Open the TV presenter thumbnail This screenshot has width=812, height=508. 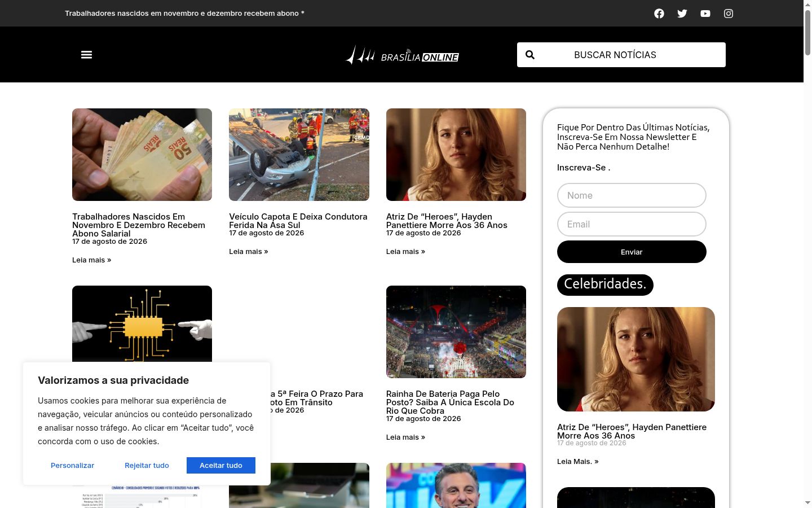pyautogui.click(x=456, y=485)
